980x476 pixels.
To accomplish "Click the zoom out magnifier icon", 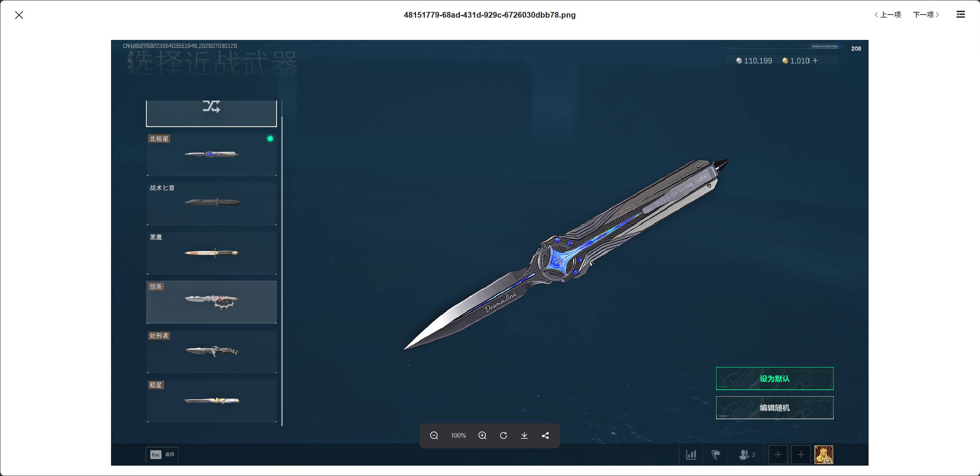I will 434,435.
